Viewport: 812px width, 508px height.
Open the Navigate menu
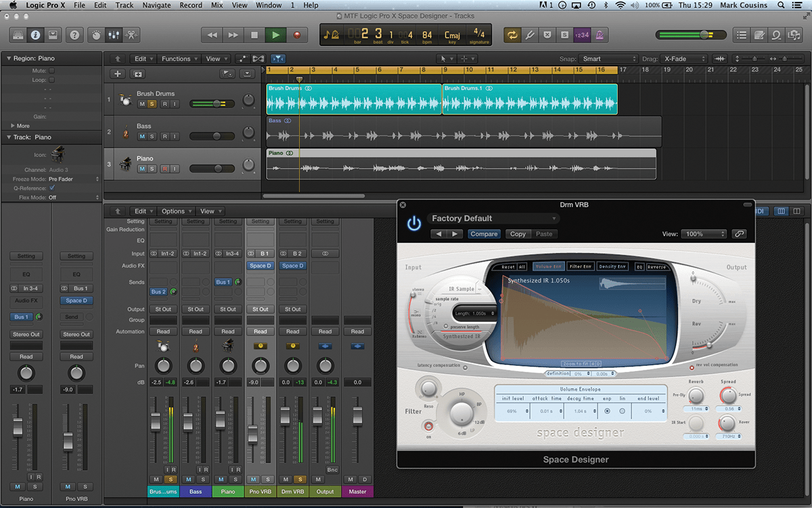coord(156,5)
